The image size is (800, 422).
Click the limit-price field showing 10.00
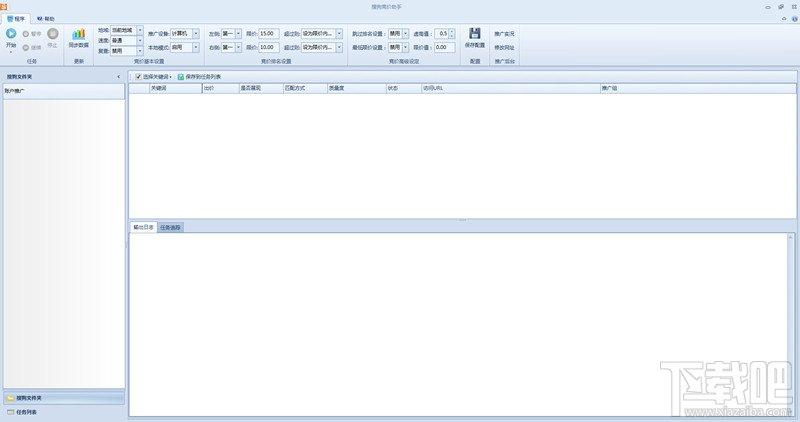[x=268, y=47]
